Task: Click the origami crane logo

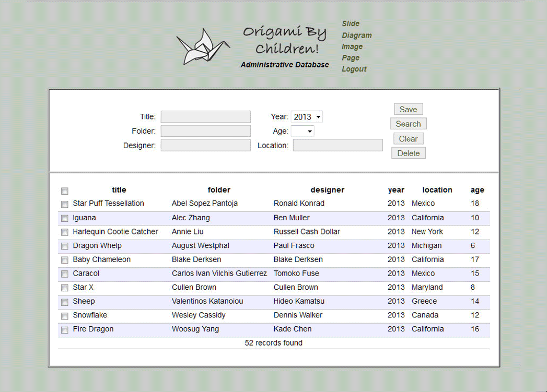Action: pyautogui.click(x=203, y=47)
